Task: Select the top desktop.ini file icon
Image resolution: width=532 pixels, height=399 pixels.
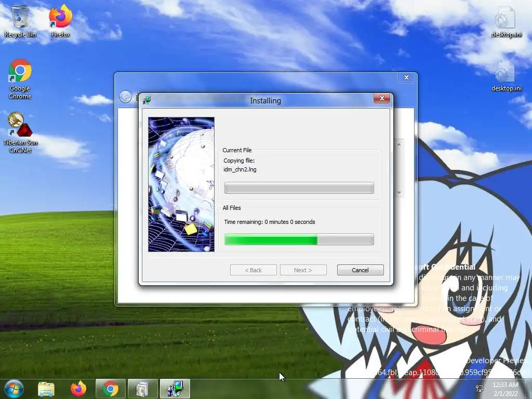Action: click(x=506, y=22)
